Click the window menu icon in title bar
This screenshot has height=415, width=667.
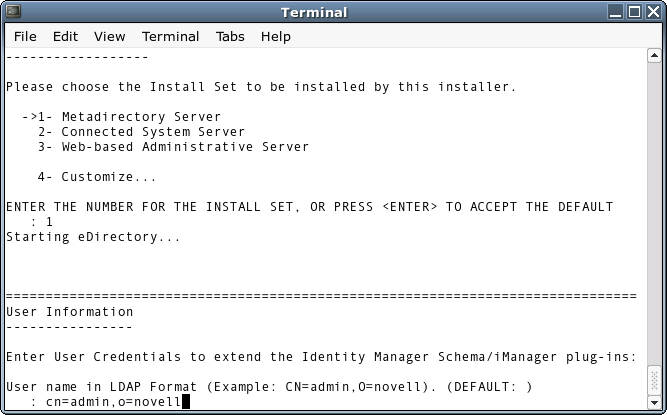point(12,12)
